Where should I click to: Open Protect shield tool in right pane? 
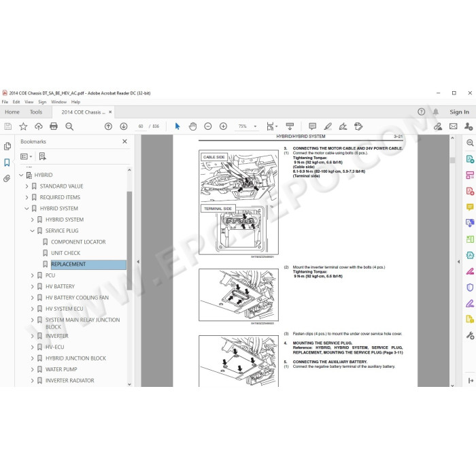pyautogui.click(x=470, y=287)
